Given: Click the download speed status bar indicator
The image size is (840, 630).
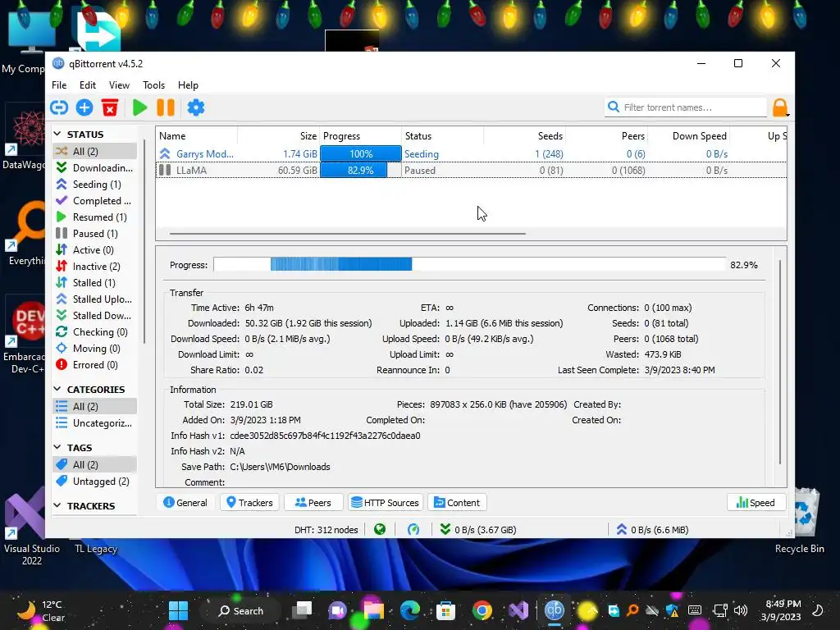Looking at the screenshot, I should (x=478, y=530).
